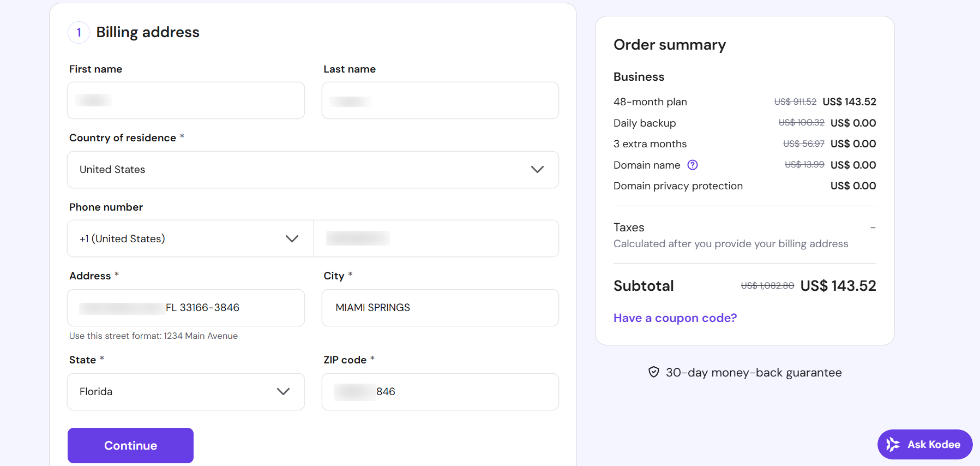The width and height of the screenshot is (980, 466).
Task: Click the Ask Kodee sparkle icon
Action: click(x=893, y=445)
